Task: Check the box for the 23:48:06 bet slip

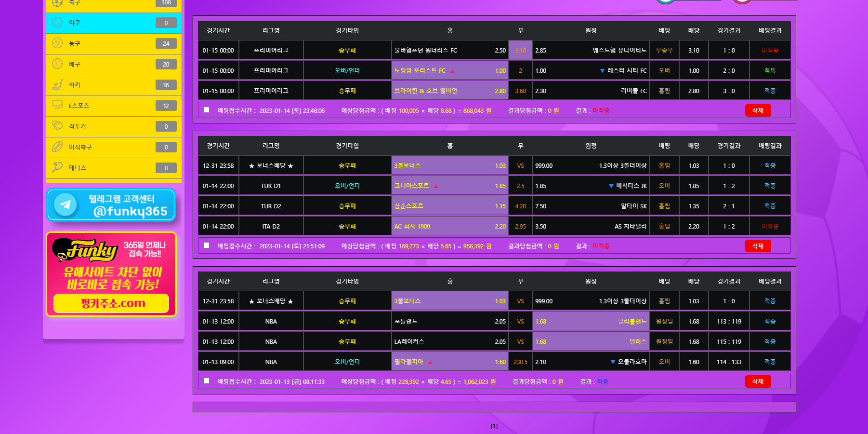Action: pyautogui.click(x=207, y=110)
